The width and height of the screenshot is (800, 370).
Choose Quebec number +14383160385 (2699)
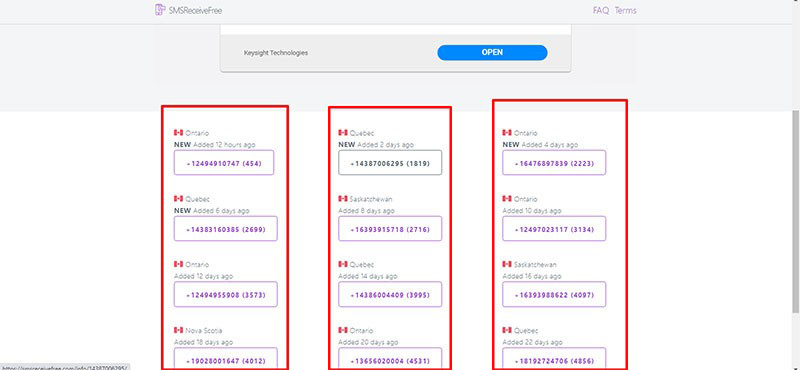point(226,229)
